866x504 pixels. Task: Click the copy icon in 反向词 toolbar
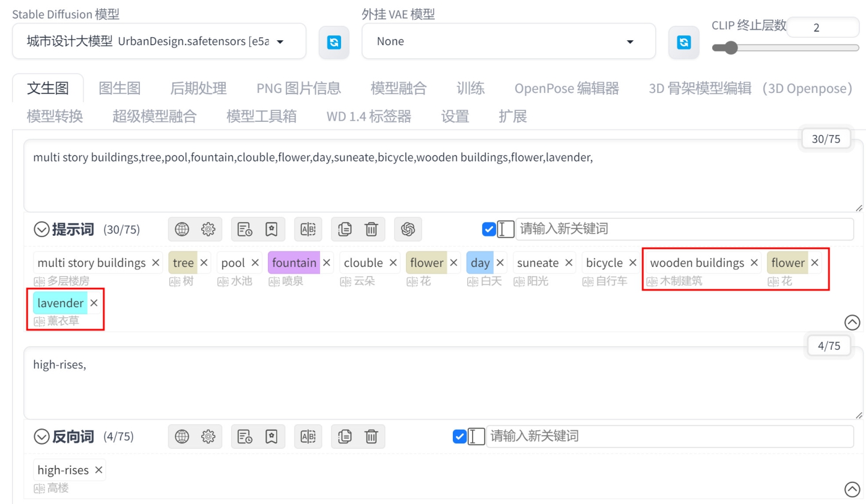click(344, 437)
